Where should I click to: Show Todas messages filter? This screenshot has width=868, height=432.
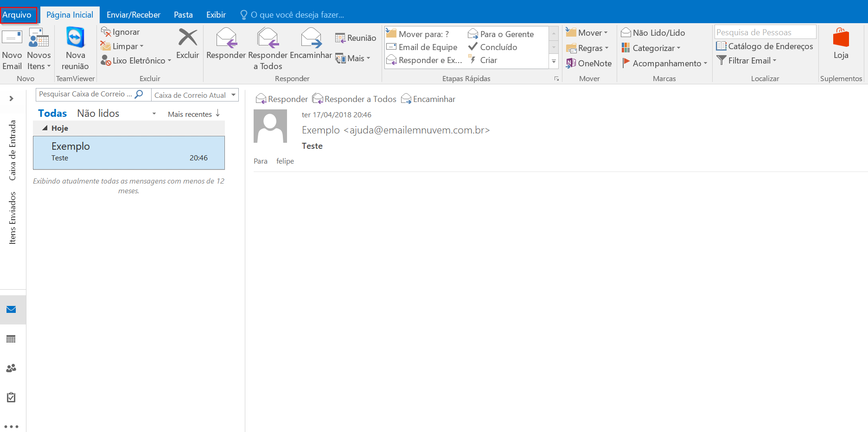[x=52, y=113]
